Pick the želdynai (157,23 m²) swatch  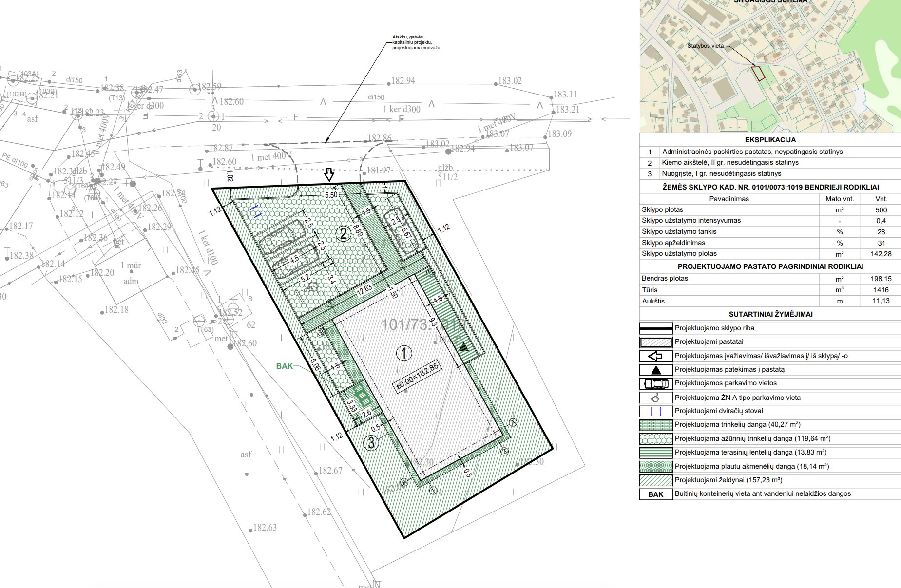(656, 480)
